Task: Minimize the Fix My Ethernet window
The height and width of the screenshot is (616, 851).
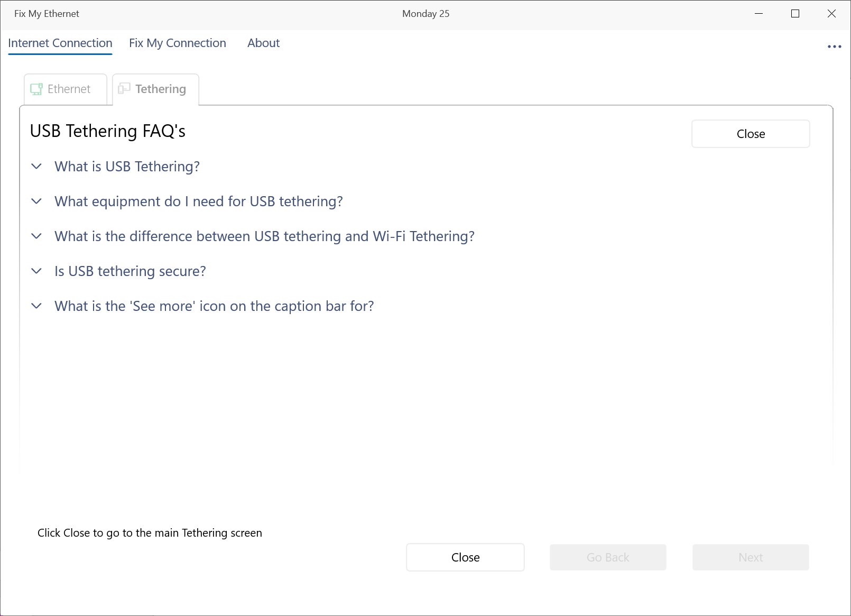Action: 759,14
